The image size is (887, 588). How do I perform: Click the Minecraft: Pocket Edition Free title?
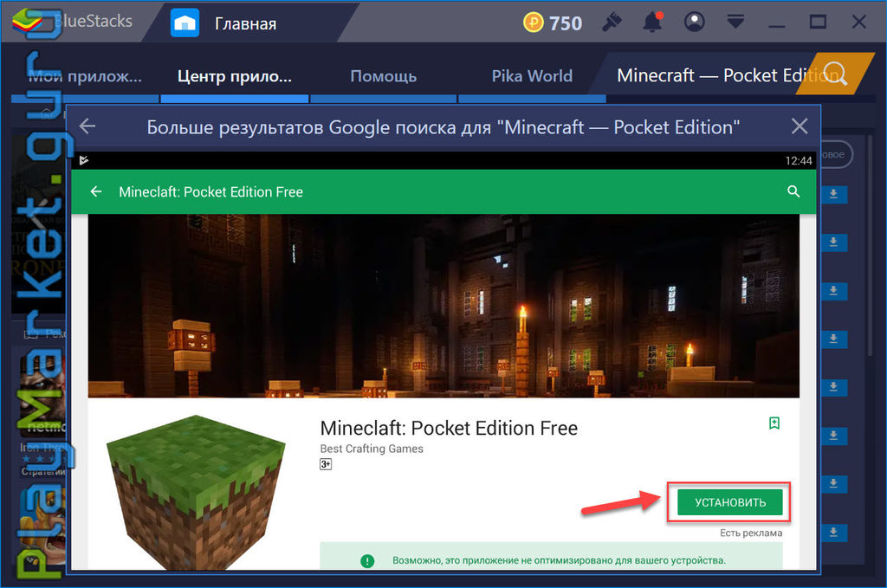tap(449, 429)
